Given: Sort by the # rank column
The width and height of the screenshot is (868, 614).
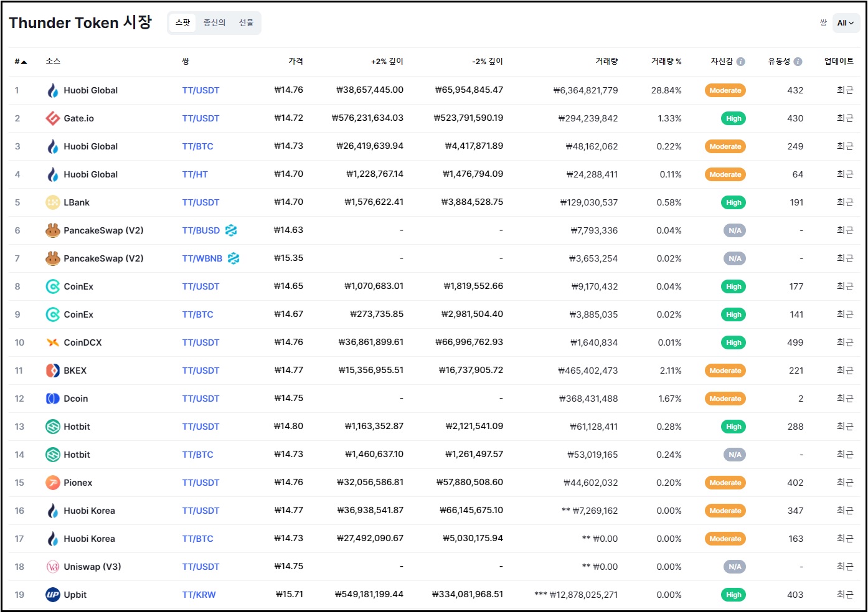Looking at the screenshot, I should pyautogui.click(x=21, y=62).
